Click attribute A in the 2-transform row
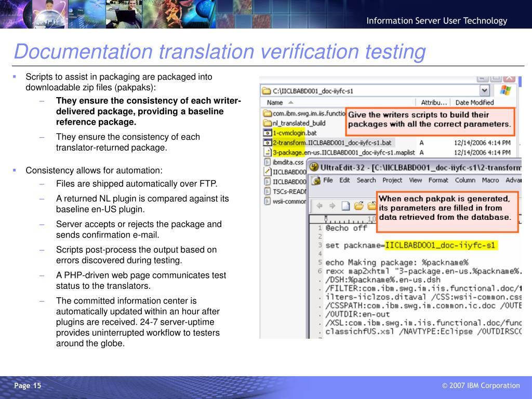Screen dimensions: 532x399 tap(421, 143)
